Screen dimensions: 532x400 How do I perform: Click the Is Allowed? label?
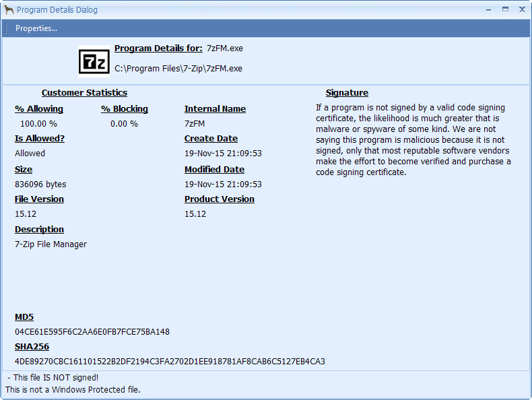40,139
